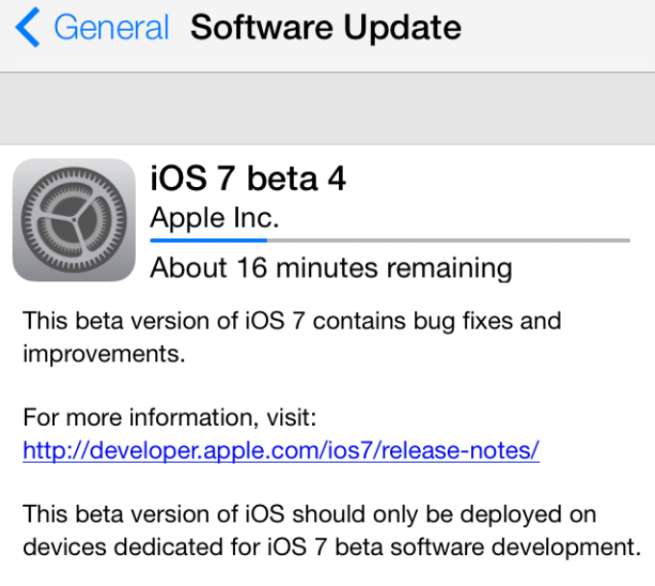Image resolution: width=655 pixels, height=586 pixels.
Task: Open the developer.apple.com release notes link
Action: point(281,450)
